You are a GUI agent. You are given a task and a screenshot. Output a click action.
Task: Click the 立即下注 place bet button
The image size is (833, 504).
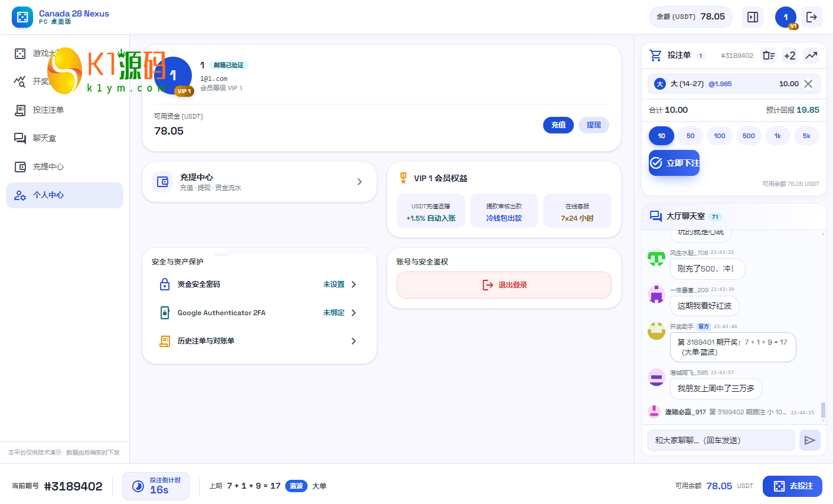[x=674, y=163]
